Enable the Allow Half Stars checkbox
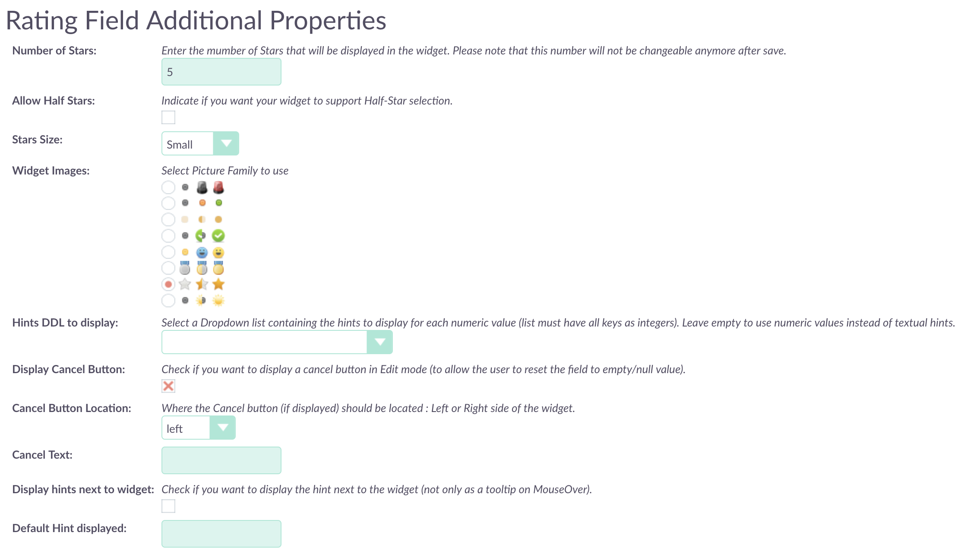Image resolution: width=980 pixels, height=558 pixels. click(x=168, y=117)
